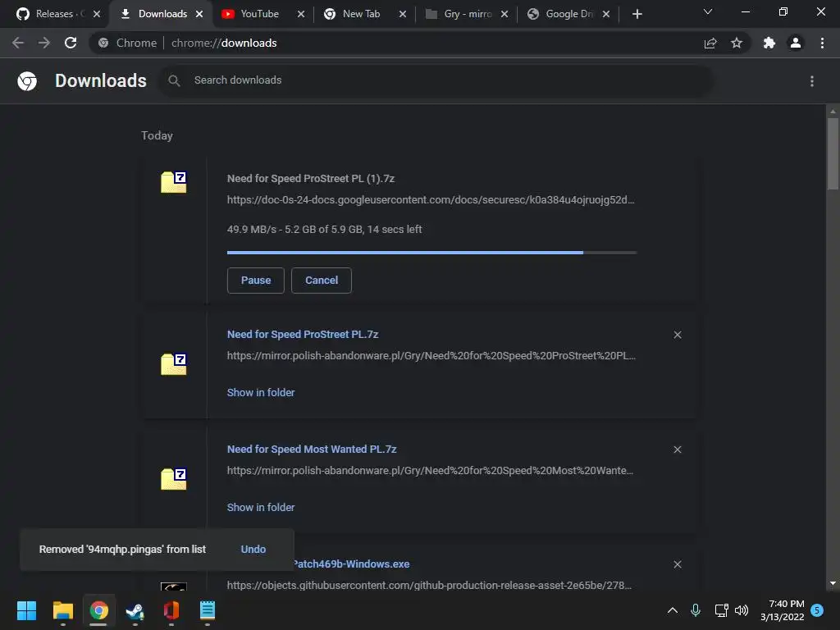Image resolution: width=840 pixels, height=630 pixels.
Task: Click the microphone tray icon
Action: [696, 610]
